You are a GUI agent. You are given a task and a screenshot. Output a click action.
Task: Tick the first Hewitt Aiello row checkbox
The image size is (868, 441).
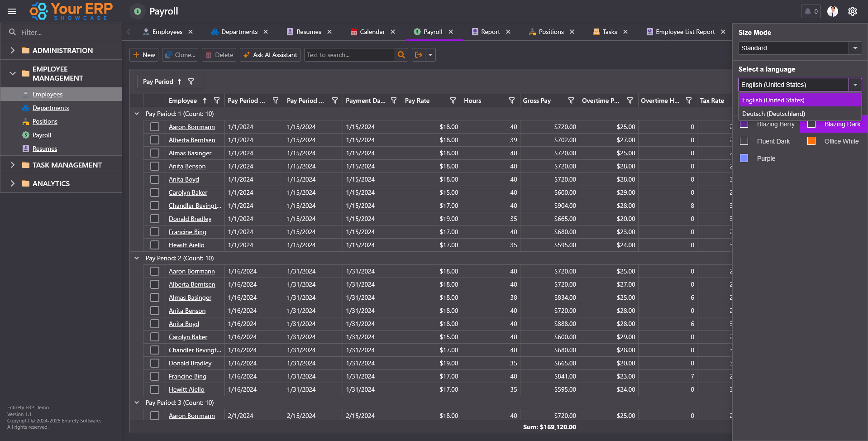(155, 245)
